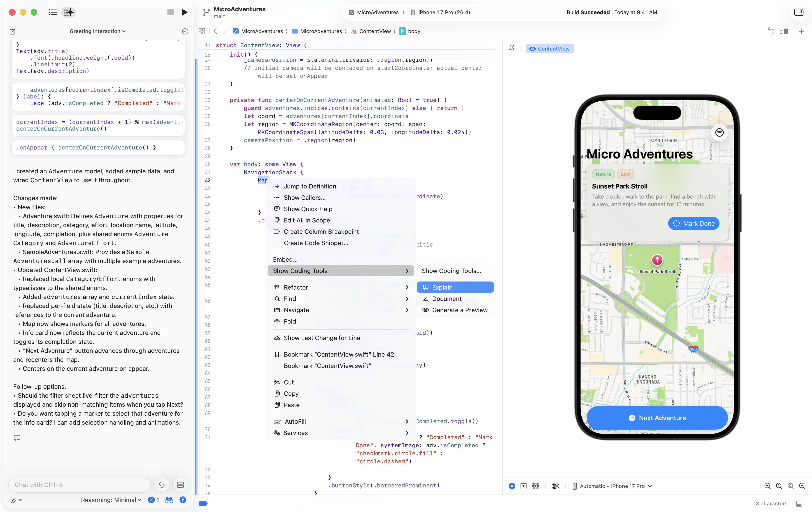Screen dimensions: 812x512
Task: Choose Copy from context menu
Action: coord(341,394)
